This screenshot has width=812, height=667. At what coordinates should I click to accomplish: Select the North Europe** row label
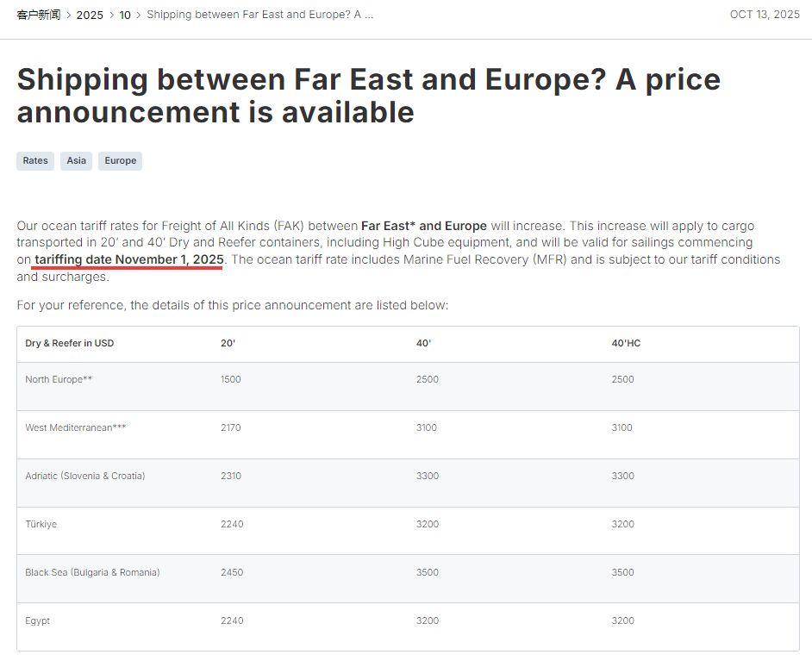pyautogui.click(x=59, y=379)
